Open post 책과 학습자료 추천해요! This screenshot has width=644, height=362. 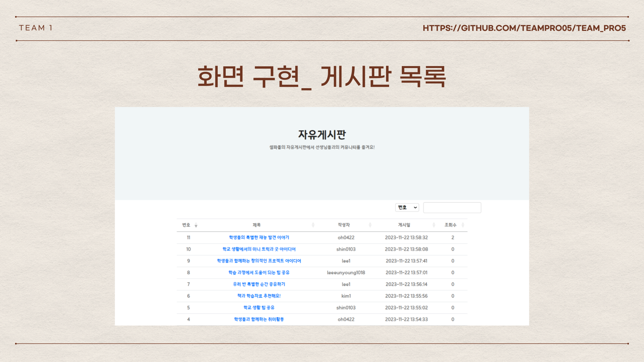(x=259, y=296)
